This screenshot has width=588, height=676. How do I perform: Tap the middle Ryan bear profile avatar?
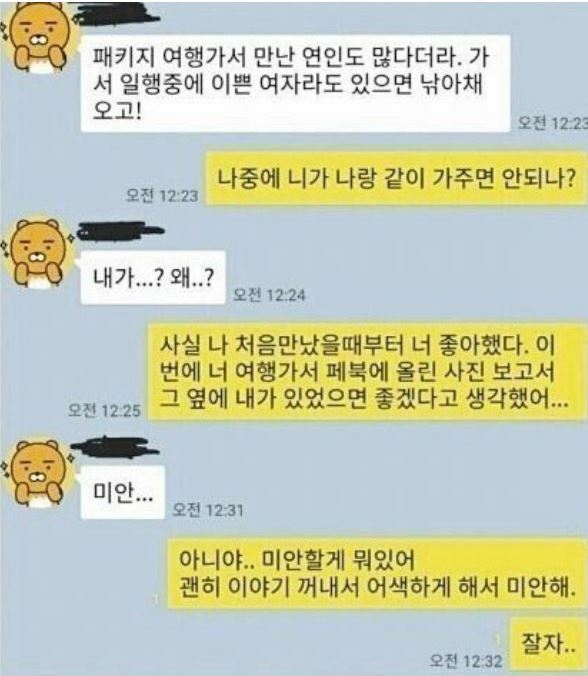coord(38,252)
